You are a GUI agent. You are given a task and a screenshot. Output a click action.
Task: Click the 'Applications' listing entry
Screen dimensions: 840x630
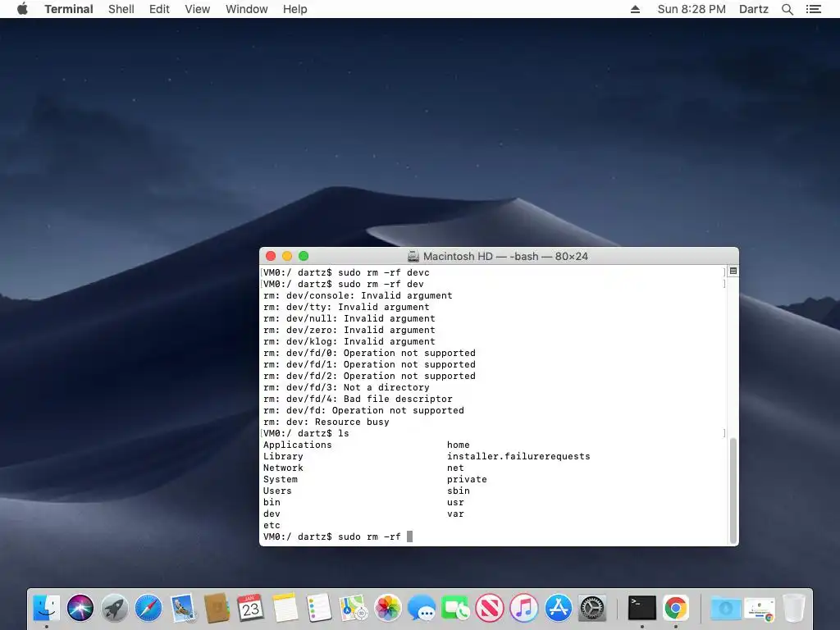click(x=297, y=445)
